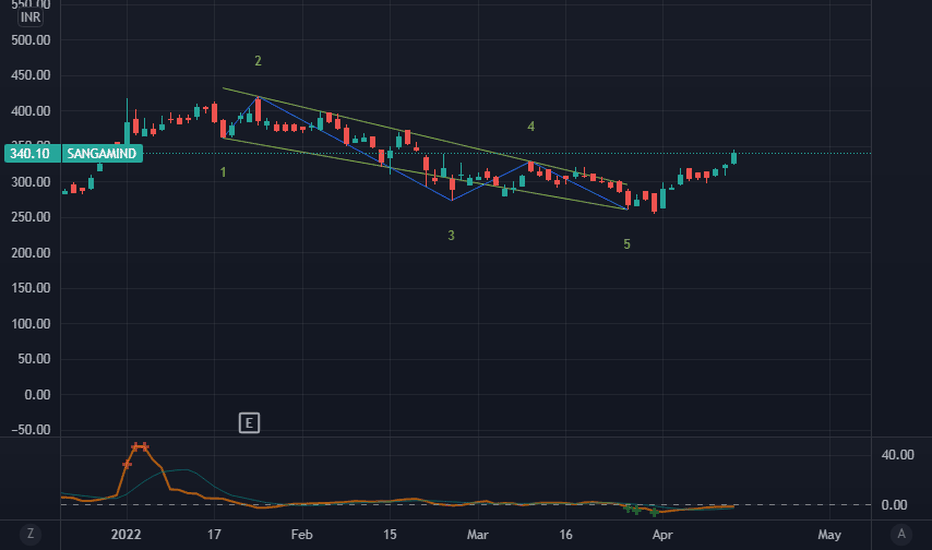Click the 500.00 price axis label
Viewport: 932px width, 550px height.
click(31, 40)
